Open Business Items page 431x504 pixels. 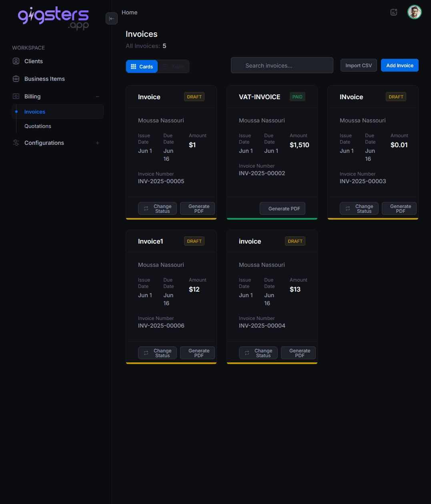(x=44, y=79)
